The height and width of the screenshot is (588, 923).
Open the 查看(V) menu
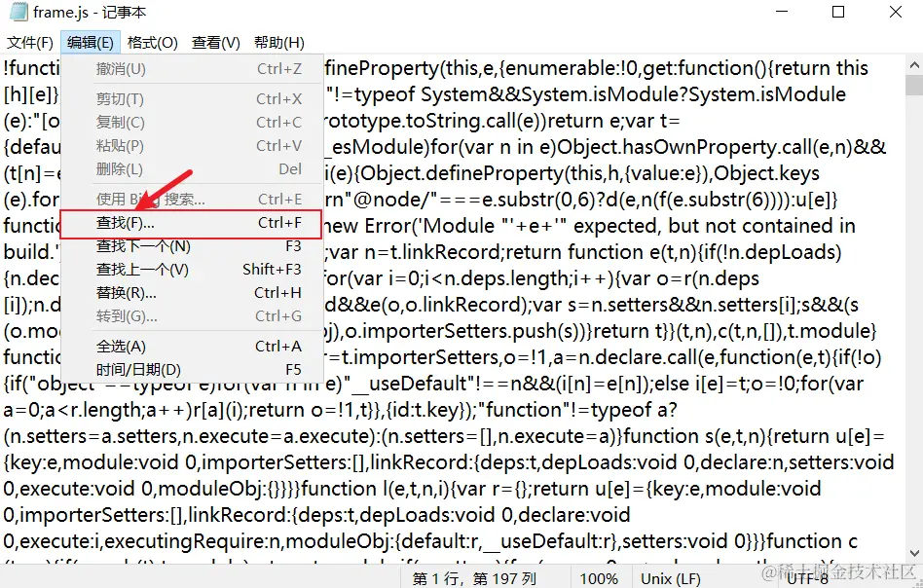[x=215, y=43]
